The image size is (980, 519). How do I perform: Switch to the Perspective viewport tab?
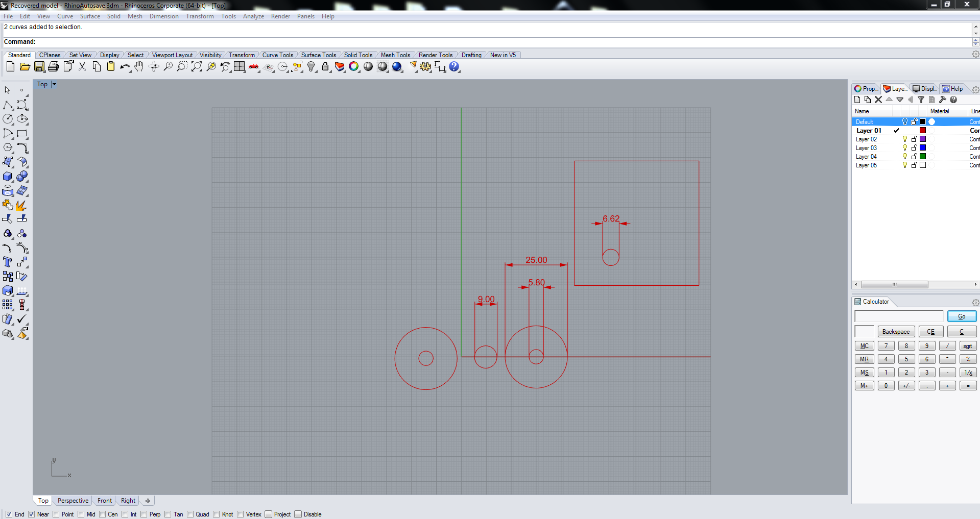73,501
